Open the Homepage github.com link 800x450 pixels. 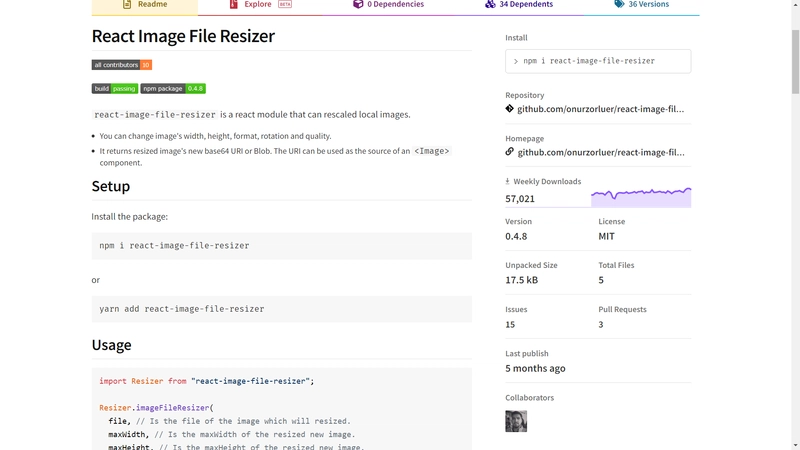pos(601,152)
